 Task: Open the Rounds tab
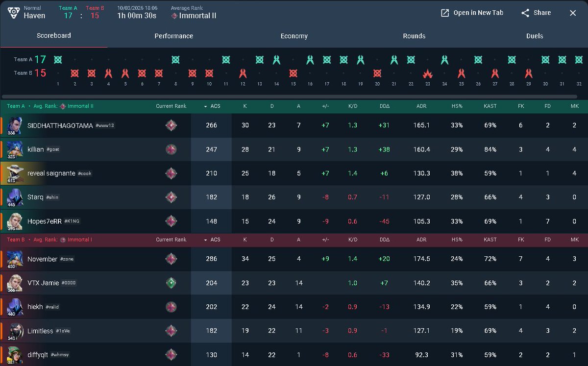414,36
